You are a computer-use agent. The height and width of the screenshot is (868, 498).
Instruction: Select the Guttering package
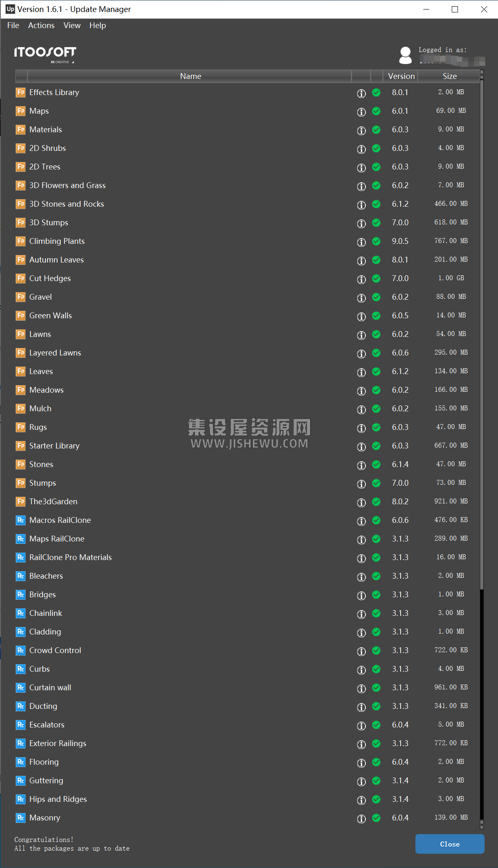coord(247,780)
